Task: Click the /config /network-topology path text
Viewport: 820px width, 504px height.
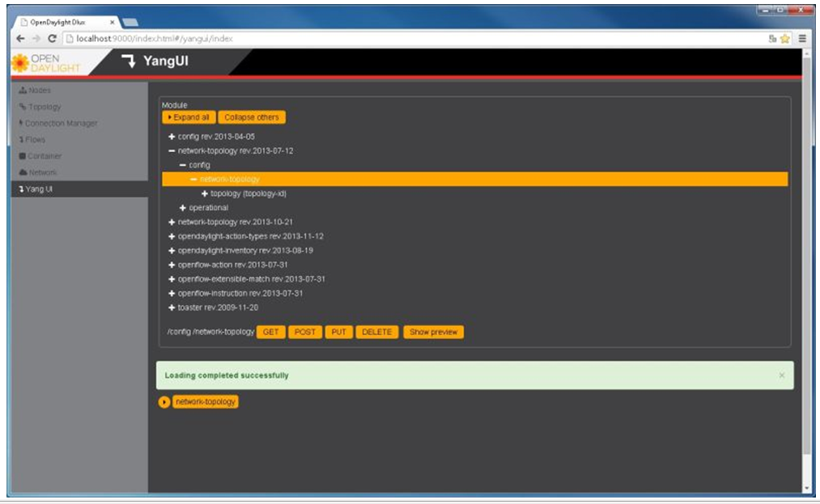Action: [210, 332]
